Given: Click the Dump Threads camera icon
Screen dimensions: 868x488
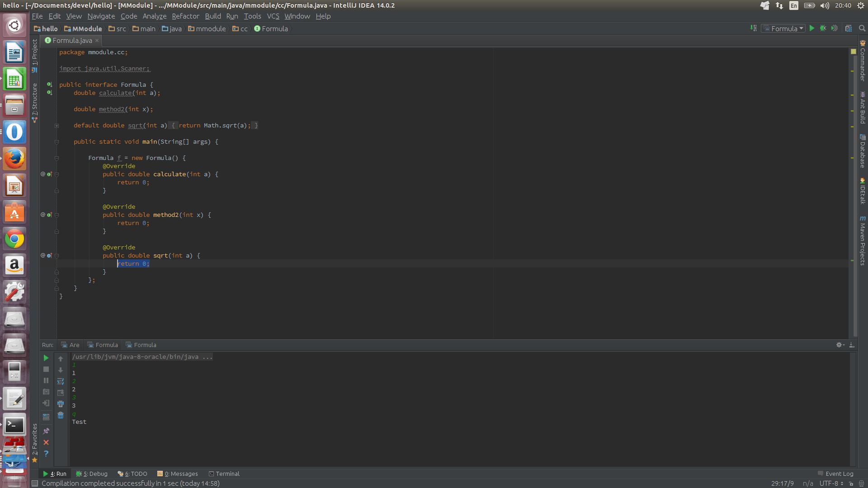Looking at the screenshot, I should pos(46,392).
